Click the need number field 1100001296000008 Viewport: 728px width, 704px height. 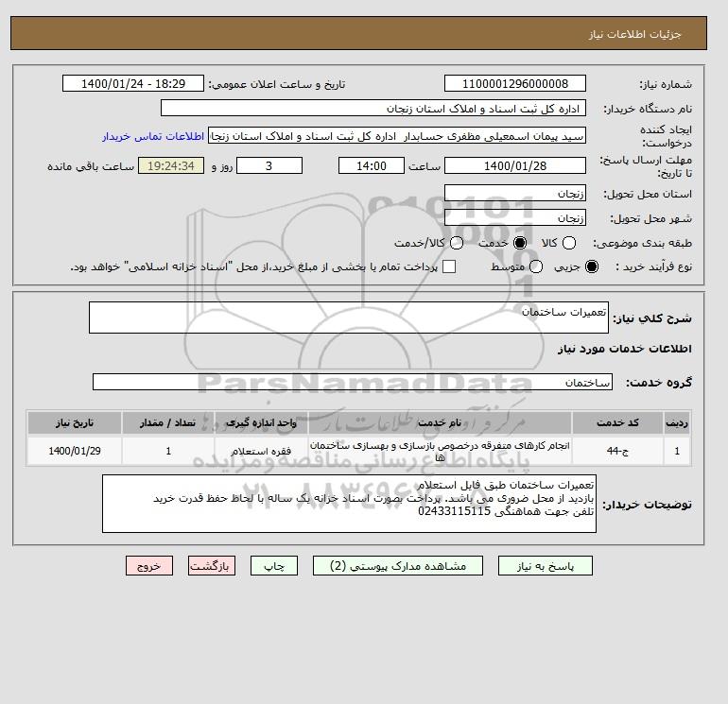point(515,83)
